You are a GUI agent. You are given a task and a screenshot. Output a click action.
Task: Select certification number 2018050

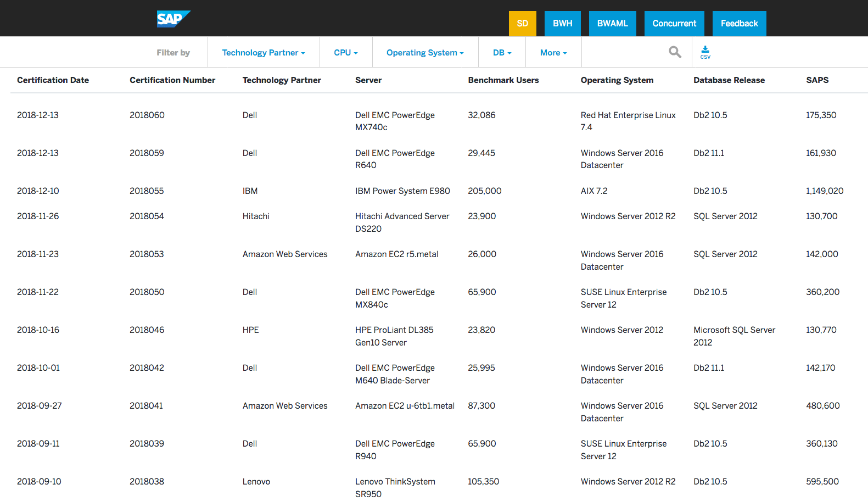point(147,292)
